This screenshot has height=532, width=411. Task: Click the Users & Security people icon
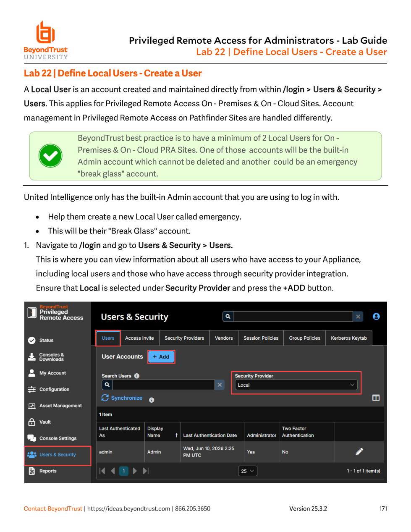pos(31,454)
